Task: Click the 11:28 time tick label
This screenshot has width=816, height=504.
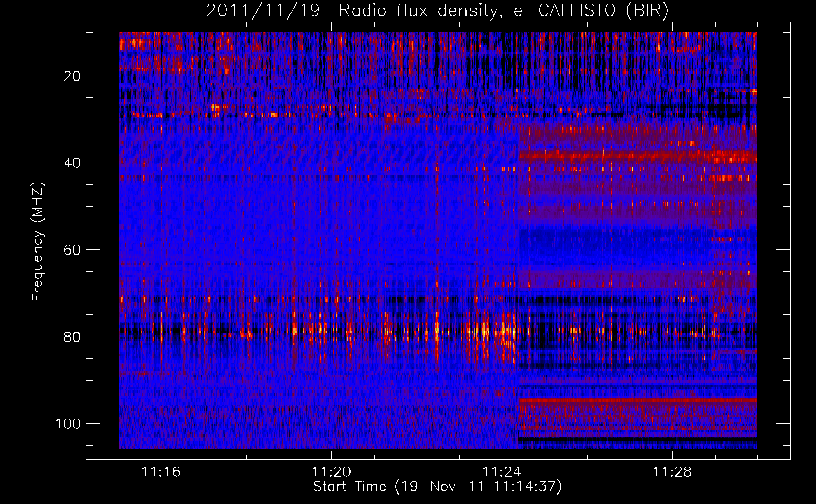Action: click(672, 472)
